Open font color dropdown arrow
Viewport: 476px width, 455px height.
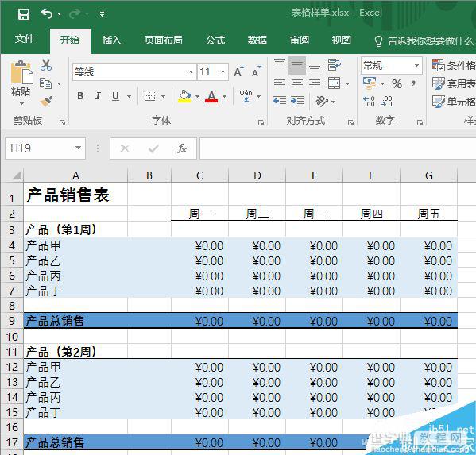click(224, 96)
